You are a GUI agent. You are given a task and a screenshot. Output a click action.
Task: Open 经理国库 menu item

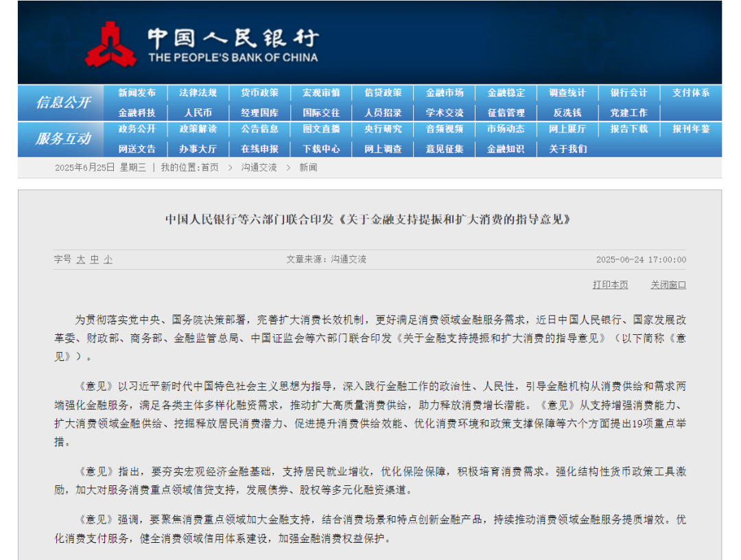tap(260, 113)
